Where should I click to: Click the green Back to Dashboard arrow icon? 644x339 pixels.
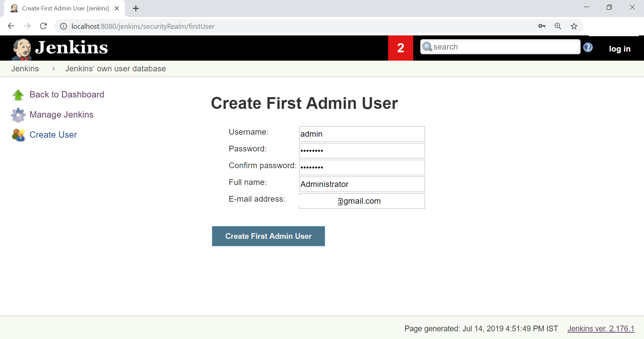pyautogui.click(x=18, y=95)
